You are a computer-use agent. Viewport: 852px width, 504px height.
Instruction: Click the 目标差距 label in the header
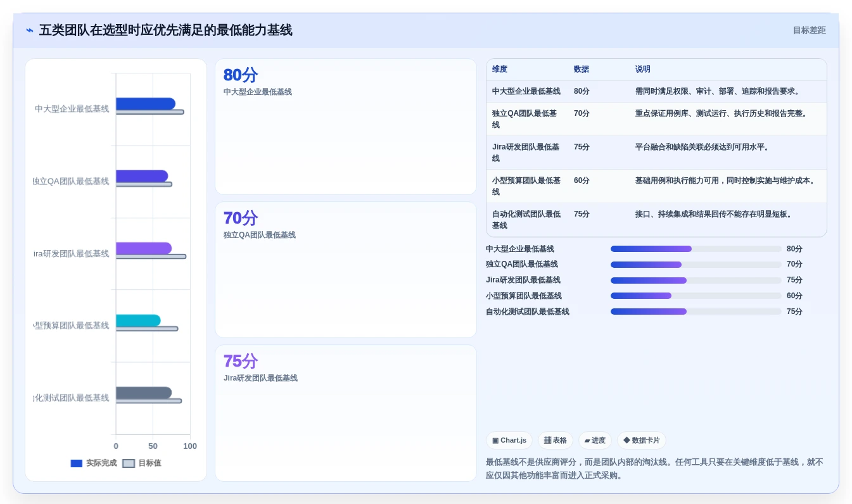click(x=809, y=30)
